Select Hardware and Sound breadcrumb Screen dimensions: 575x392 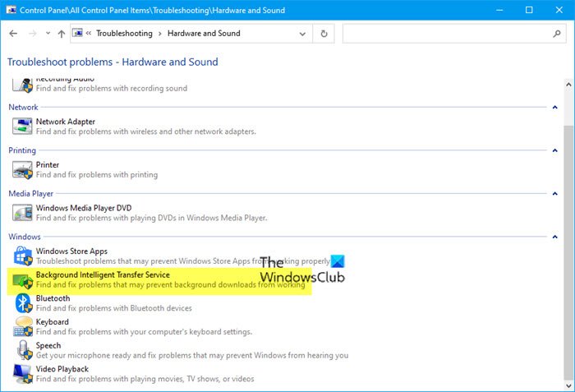(204, 34)
